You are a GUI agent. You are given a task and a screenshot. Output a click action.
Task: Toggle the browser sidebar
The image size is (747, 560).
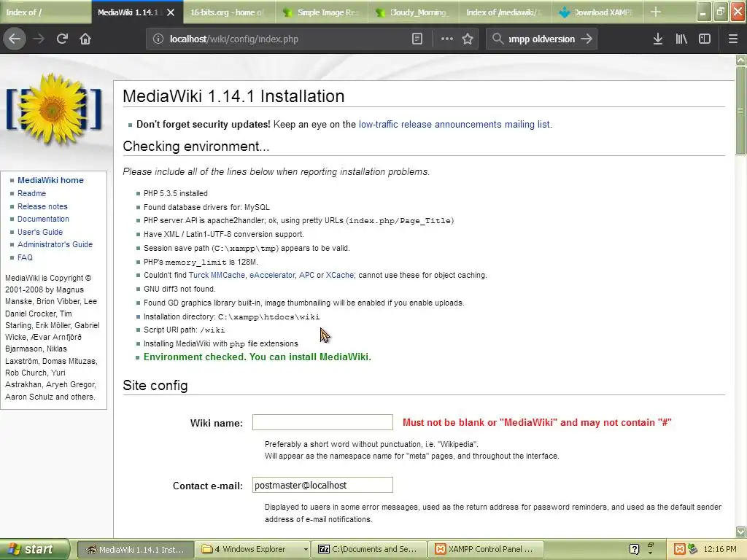(705, 39)
